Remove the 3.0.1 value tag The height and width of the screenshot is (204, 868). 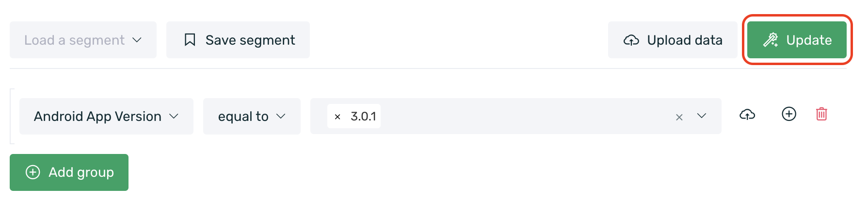coord(338,117)
